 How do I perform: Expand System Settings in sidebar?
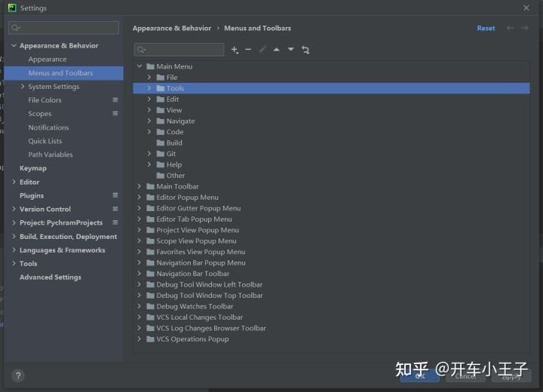tap(23, 86)
